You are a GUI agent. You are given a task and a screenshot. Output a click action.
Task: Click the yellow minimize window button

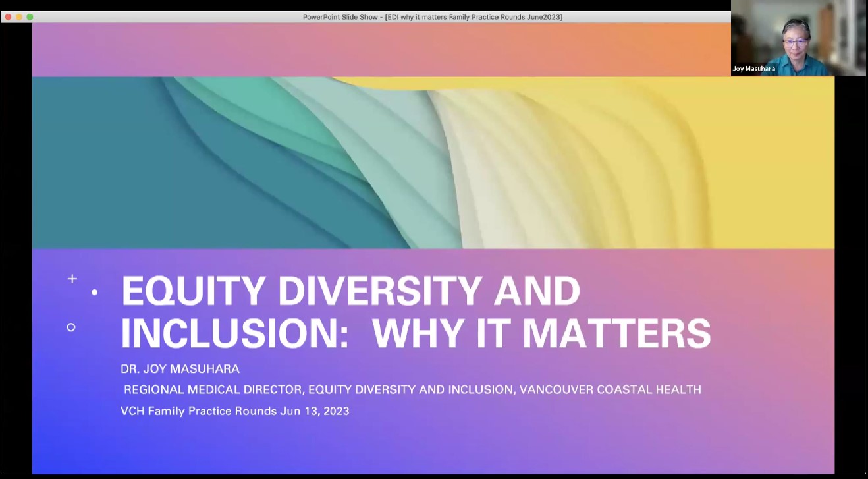(18, 16)
